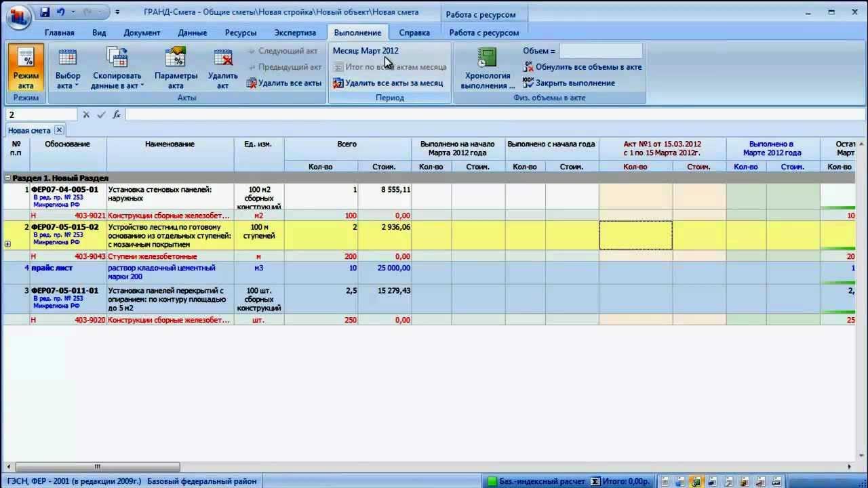Click the Save floppy disk icon
Image resolution: width=868 pixels, height=488 pixels.
(x=45, y=12)
